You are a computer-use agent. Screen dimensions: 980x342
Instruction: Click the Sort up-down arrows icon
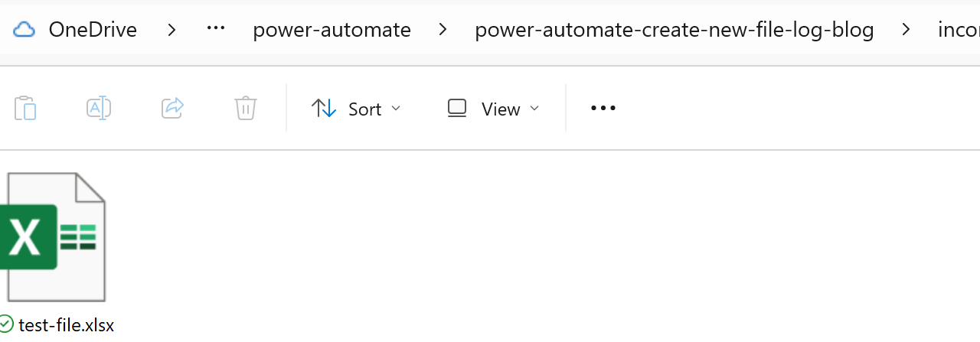click(x=324, y=109)
